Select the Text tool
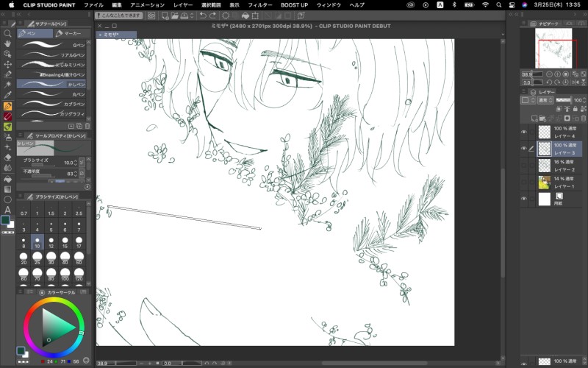This screenshot has height=368, width=588. click(7, 210)
